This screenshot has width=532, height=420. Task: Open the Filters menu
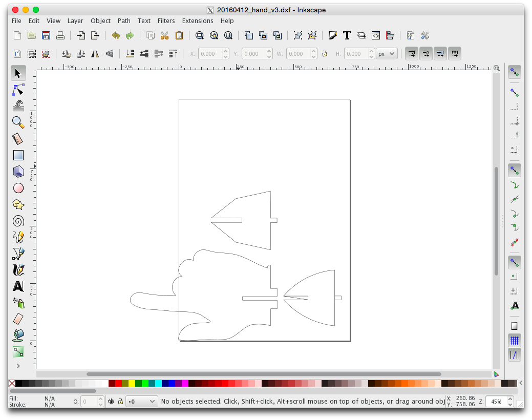(166, 20)
